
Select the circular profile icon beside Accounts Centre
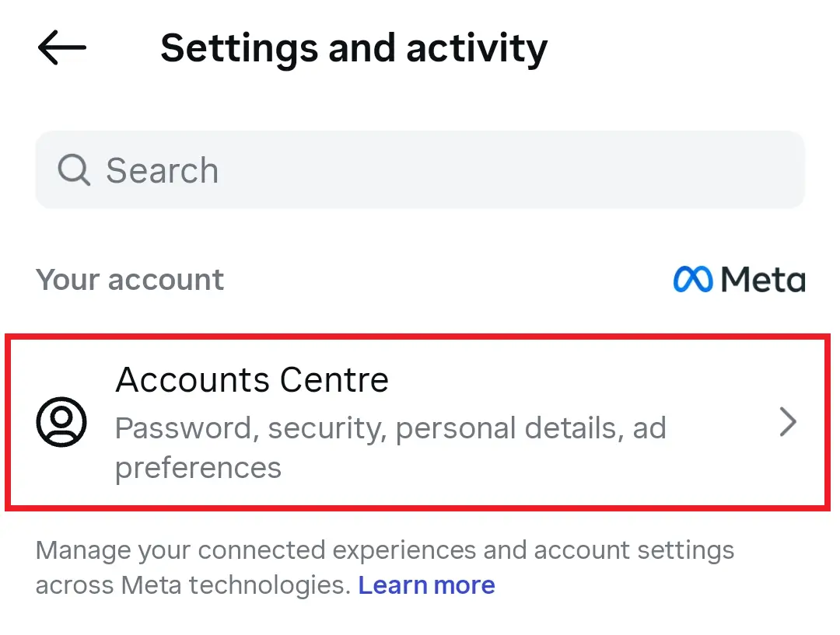pos(62,422)
